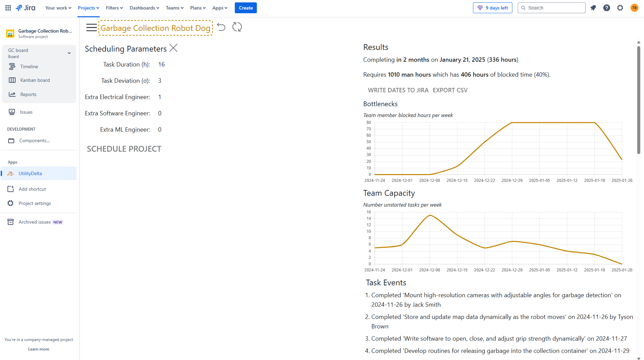Click the UtilityDelta app icon
Screen dimensions: 644x360
tap(11, 173)
